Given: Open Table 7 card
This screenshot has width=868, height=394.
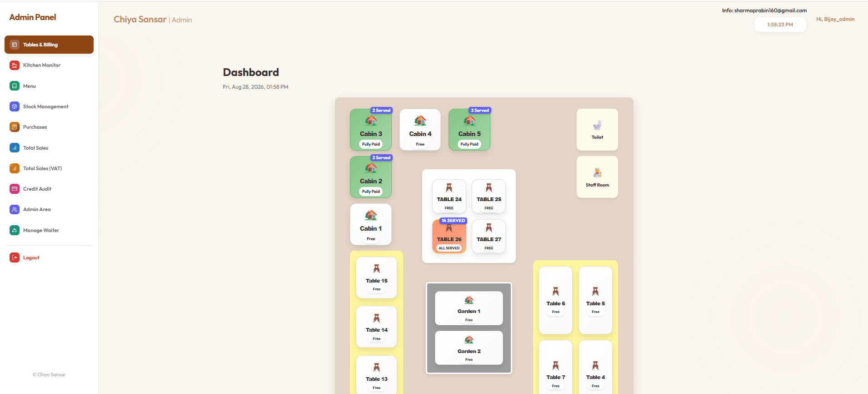Looking at the screenshot, I should (x=556, y=367).
